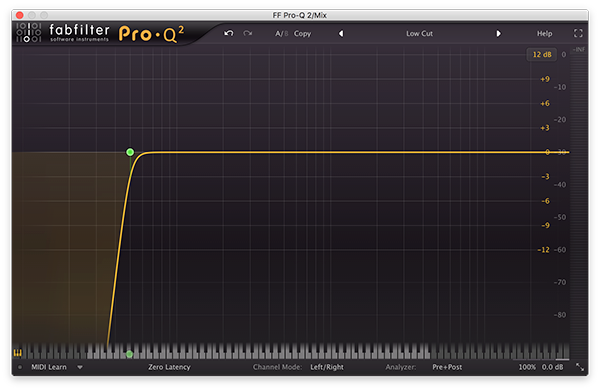
Task: Change the Zero Latency processing mode
Action: (x=169, y=367)
